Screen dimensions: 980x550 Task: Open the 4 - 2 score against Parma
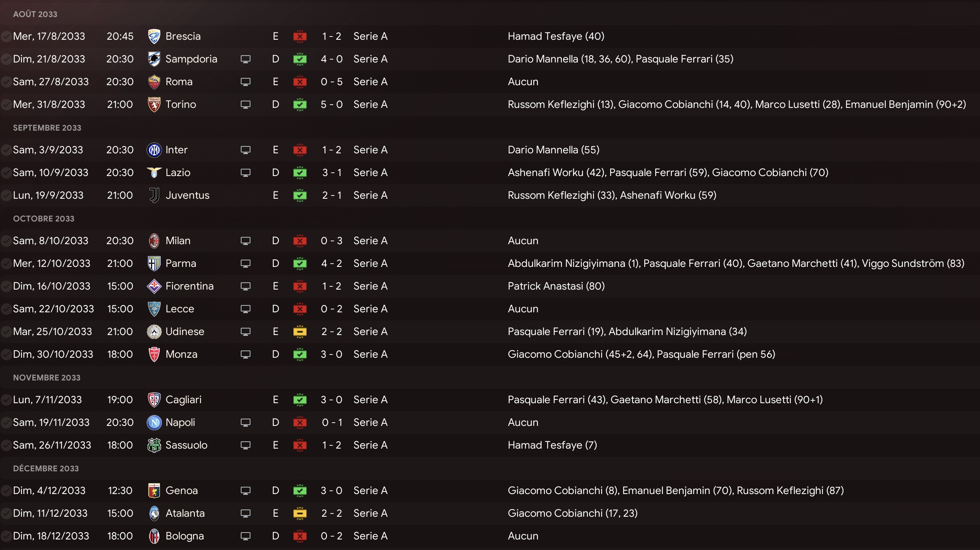[x=332, y=264]
